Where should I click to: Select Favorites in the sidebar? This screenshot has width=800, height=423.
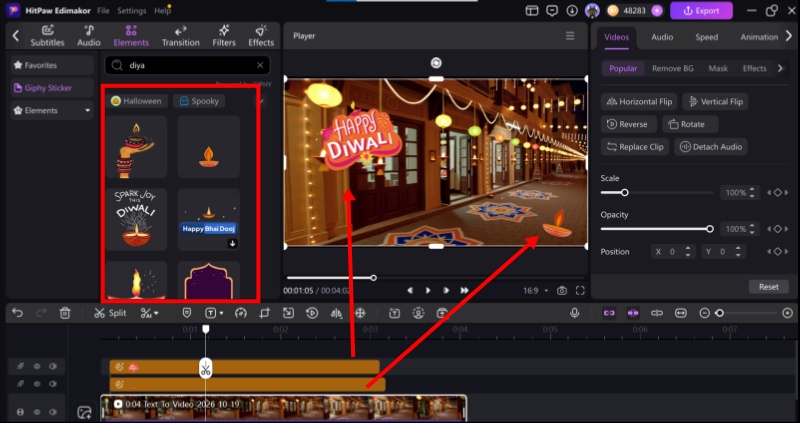(52, 65)
